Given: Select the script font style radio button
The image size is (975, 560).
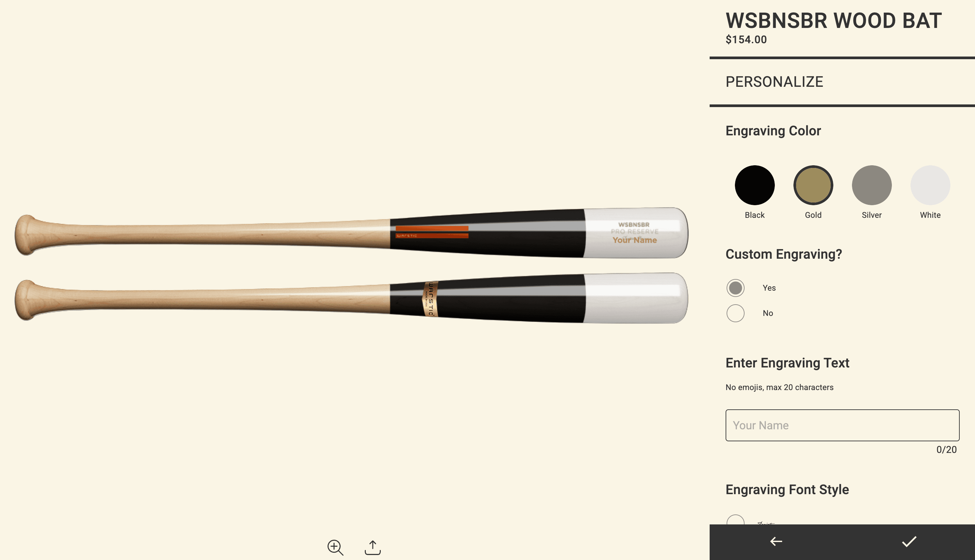Looking at the screenshot, I should 735,520.
